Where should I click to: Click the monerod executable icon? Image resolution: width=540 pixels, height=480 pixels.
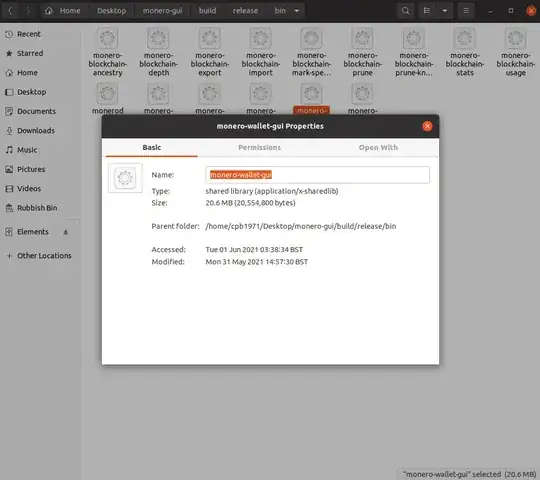107,93
